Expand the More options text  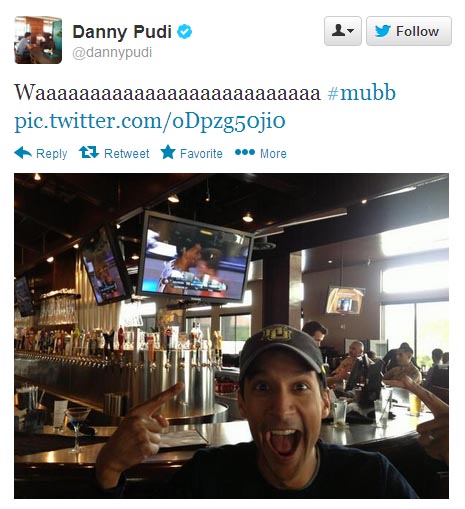[x=273, y=153]
